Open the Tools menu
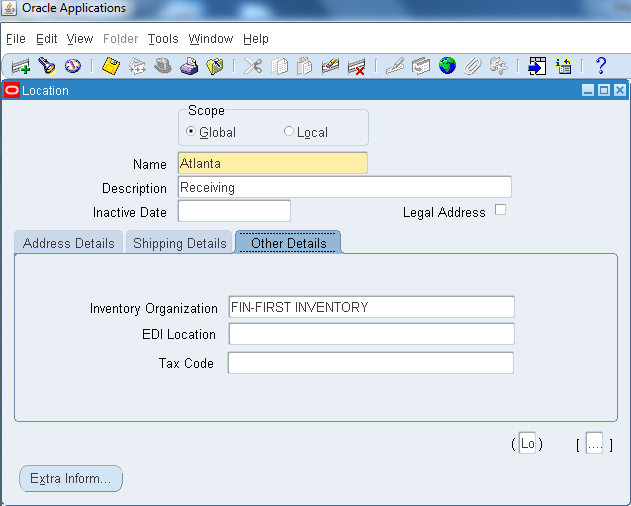Image resolution: width=631 pixels, height=506 pixels. 163,39
